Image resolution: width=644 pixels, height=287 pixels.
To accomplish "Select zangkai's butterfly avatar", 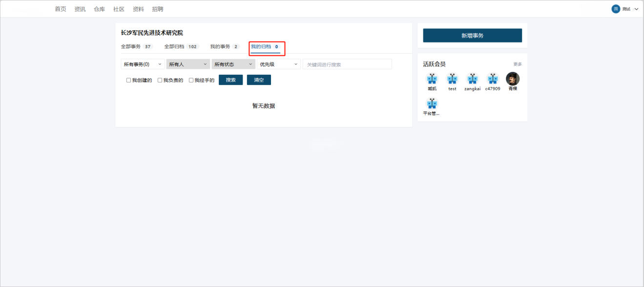I will (472, 79).
